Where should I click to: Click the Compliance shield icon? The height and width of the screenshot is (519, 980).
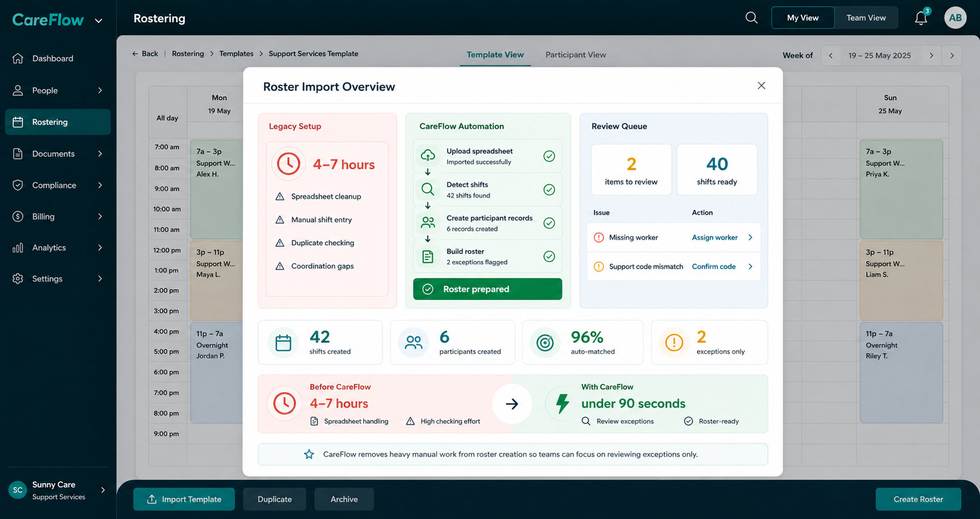click(18, 185)
